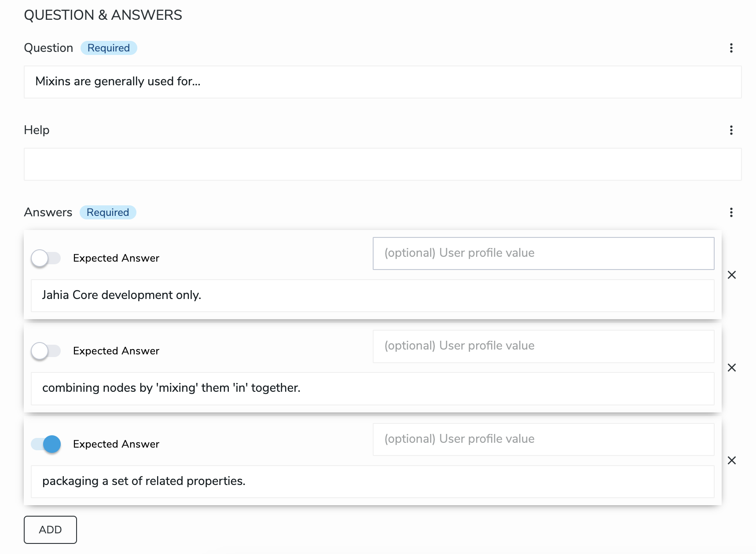Enable Expected Answer for combining nodes answer

[x=46, y=351]
